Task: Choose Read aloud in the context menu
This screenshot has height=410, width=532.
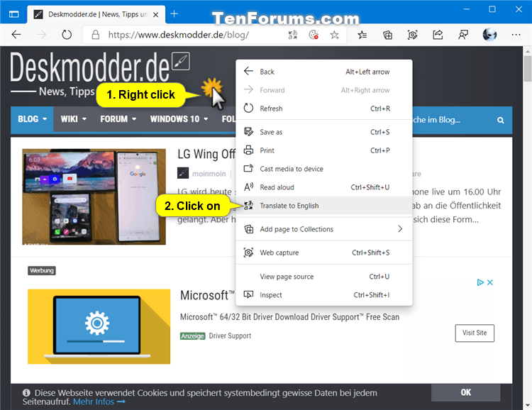Action: (324, 187)
